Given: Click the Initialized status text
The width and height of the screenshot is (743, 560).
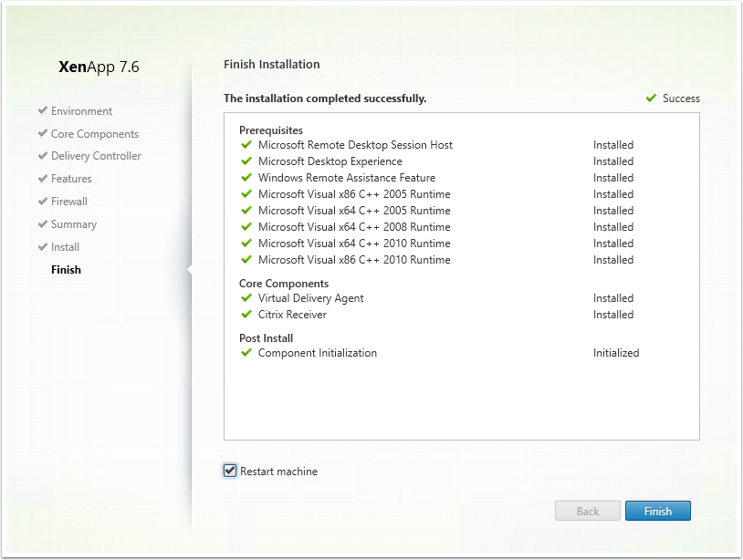Looking at the screenshot, I should [x=616, y=353].
